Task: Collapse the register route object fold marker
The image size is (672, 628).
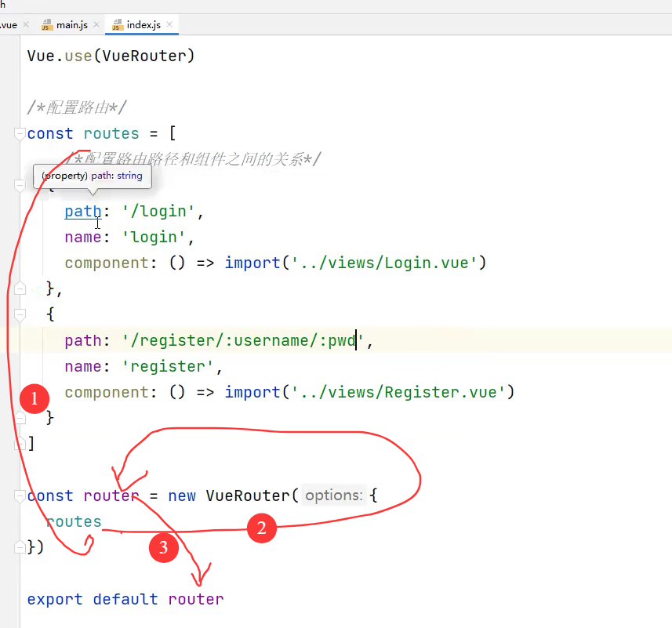Action: pos(20,315)
